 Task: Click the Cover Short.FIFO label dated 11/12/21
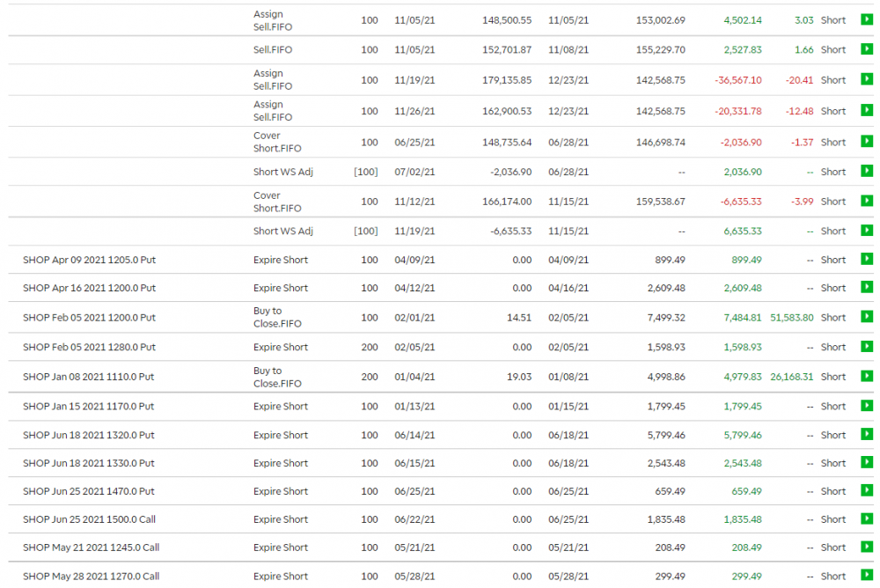tap(277, 202)
